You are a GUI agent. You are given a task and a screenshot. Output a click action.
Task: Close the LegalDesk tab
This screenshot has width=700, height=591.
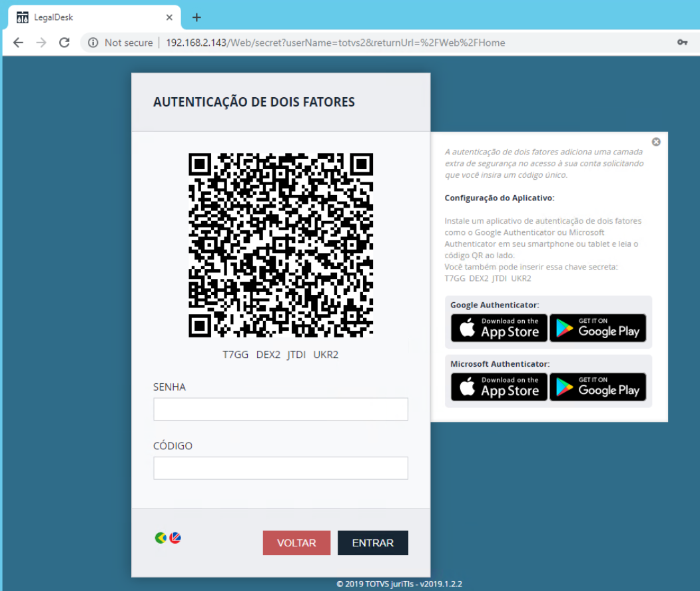169,17
